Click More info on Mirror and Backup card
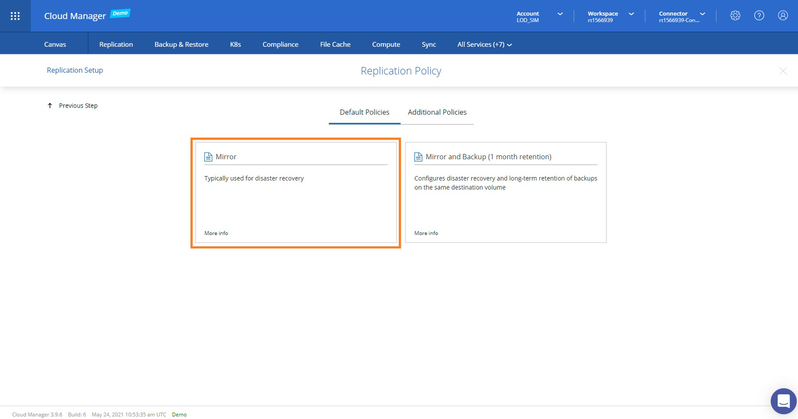The height and width of the screenshot is (419, 798). pos(426,233)
